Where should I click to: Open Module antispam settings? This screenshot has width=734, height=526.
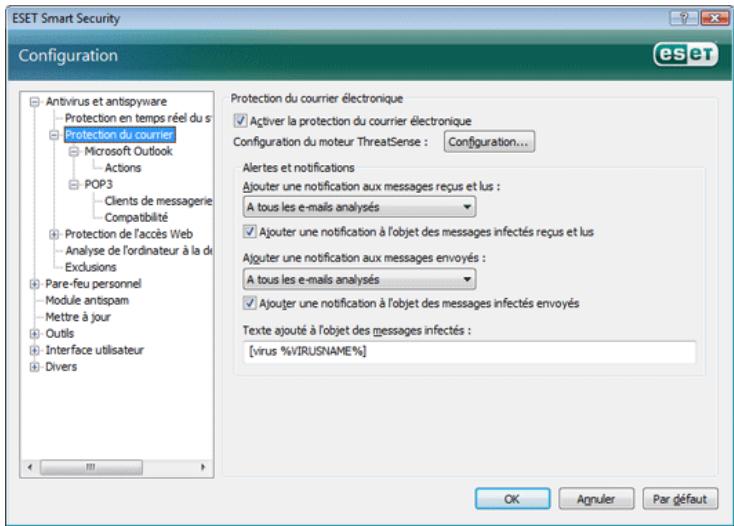pos(87,300)
